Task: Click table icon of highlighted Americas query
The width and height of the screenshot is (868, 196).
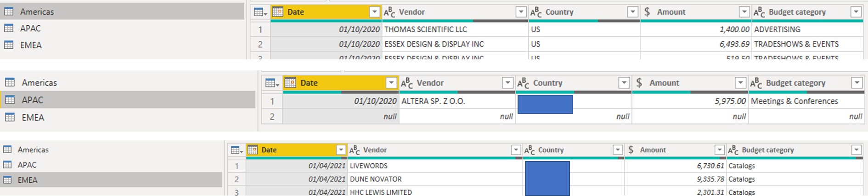Action: 9,12
